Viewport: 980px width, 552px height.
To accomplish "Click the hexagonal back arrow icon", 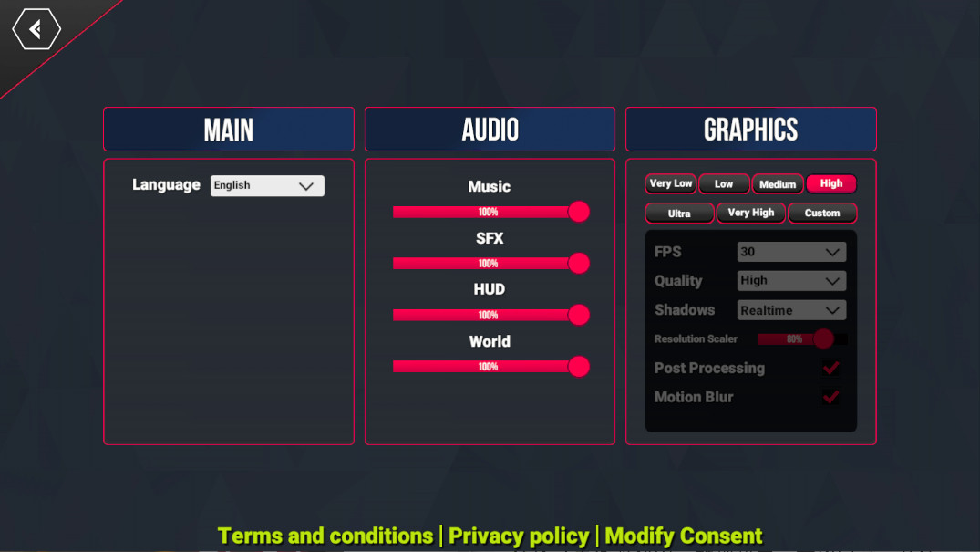I will (36, 30).
